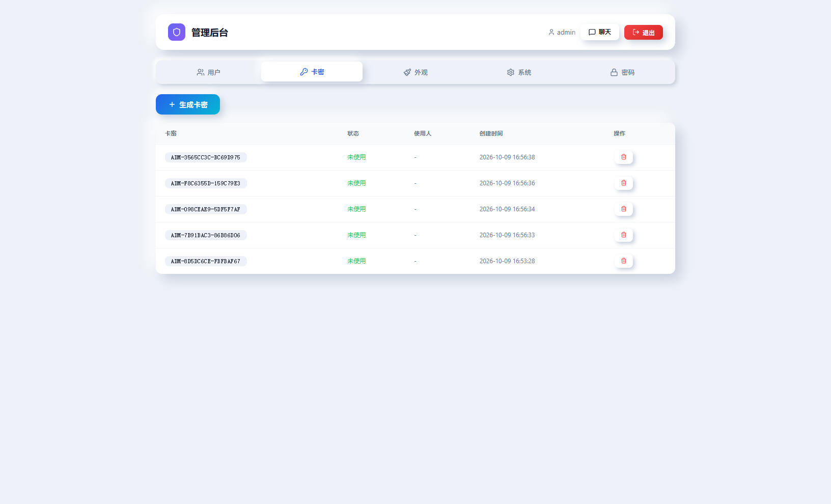Click the 生成卡密 button

click(188, 104)
